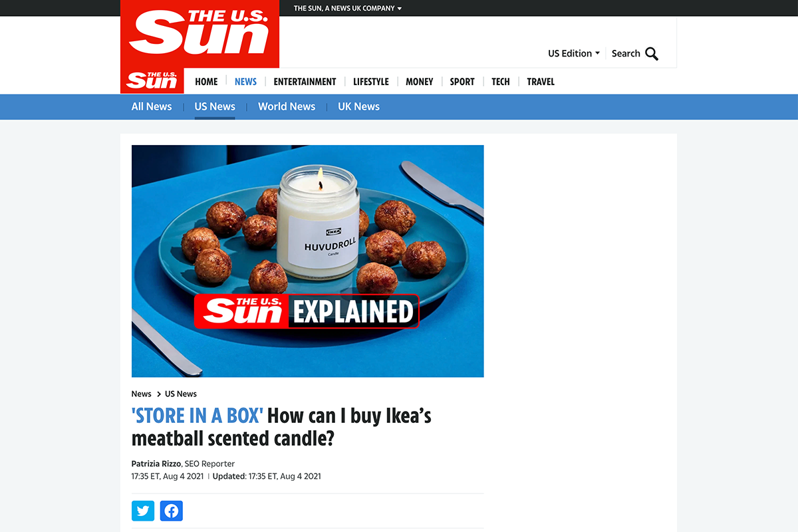This screenshot has height=532, width=798.
Task: Click the large U.S. Sun logo
Action: [199, 34]
